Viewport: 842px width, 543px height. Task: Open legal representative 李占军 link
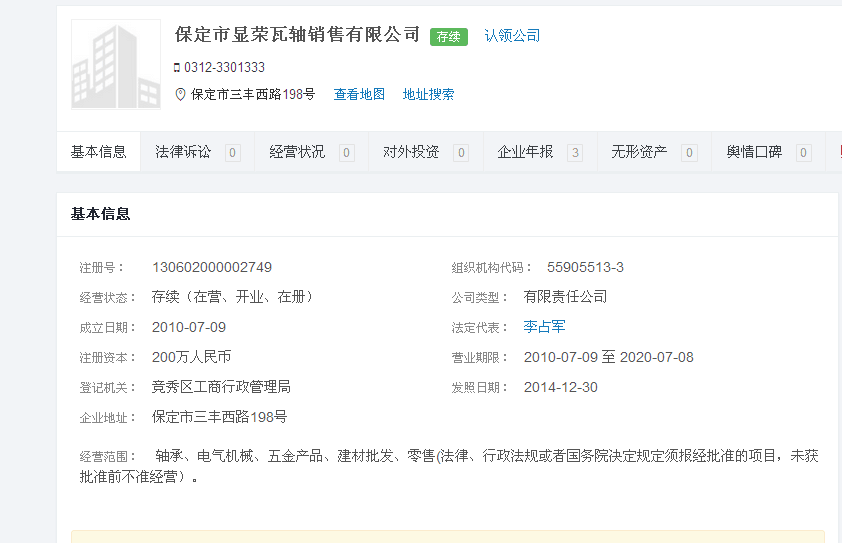(x=544, y=327)
